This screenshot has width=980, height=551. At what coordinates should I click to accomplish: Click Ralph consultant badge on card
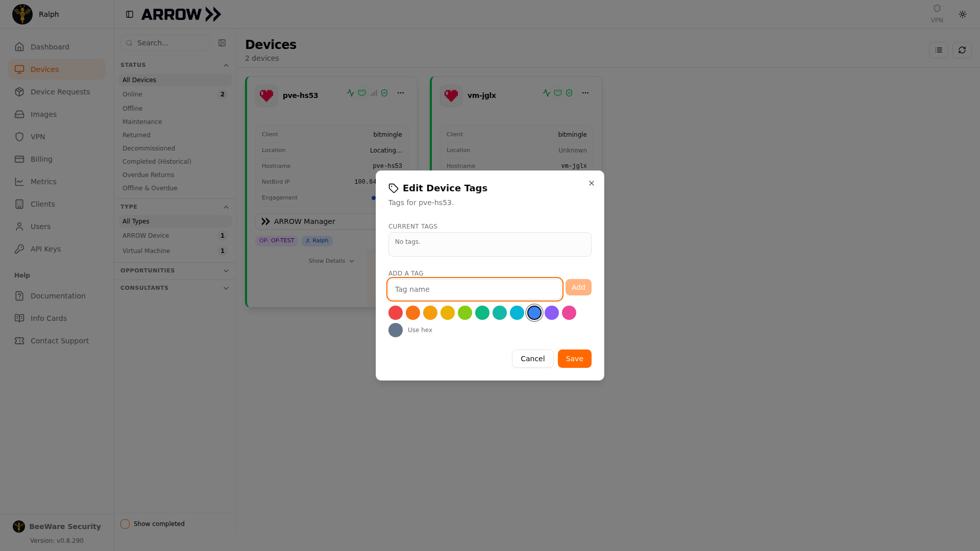pos(317,241)
